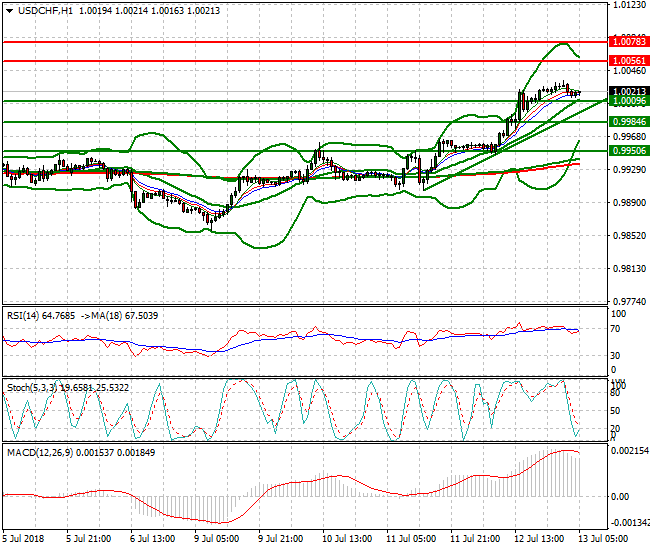Click the black triangle beside USDCHF,H1
This screenshot has width=650, height=550.
point(9,11)
